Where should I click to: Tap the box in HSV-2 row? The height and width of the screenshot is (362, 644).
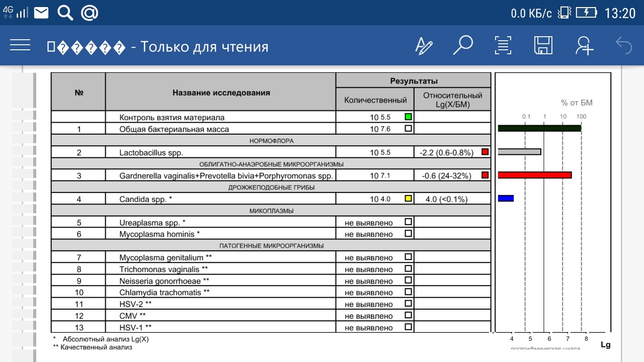click(409, 304)
